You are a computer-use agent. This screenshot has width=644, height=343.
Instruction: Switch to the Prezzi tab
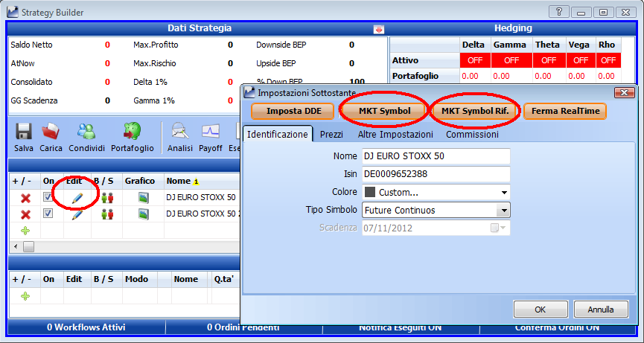[x=331, y=134]
